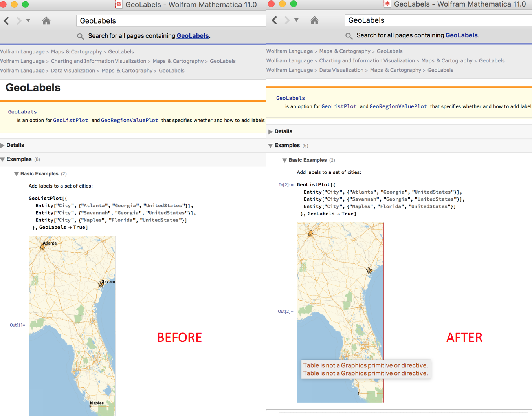The height and width of the screenshot is (420, 532).
Task: Collapse Examples section in left window
Action: [x=3, y=160]
